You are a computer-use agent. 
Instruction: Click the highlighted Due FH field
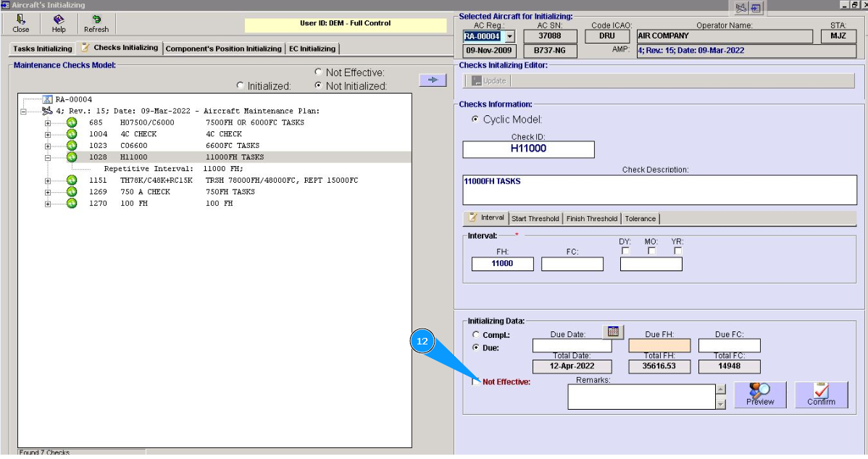click(659, 346)
